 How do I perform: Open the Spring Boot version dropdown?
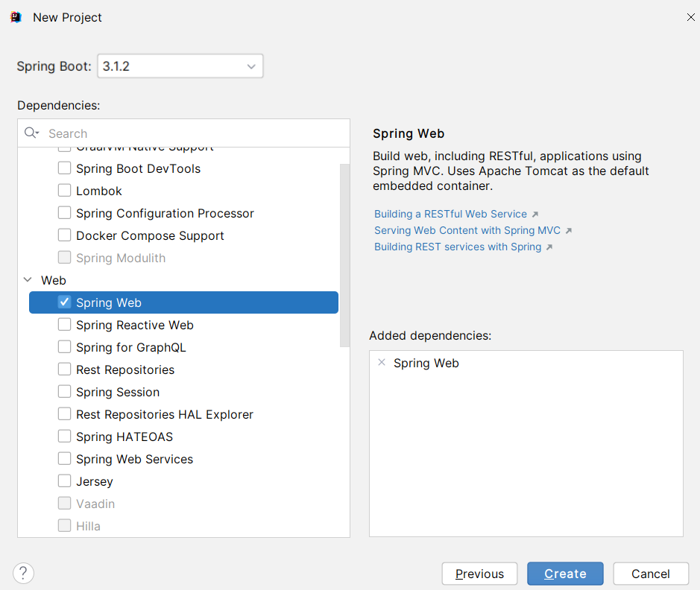pos(180,66)
